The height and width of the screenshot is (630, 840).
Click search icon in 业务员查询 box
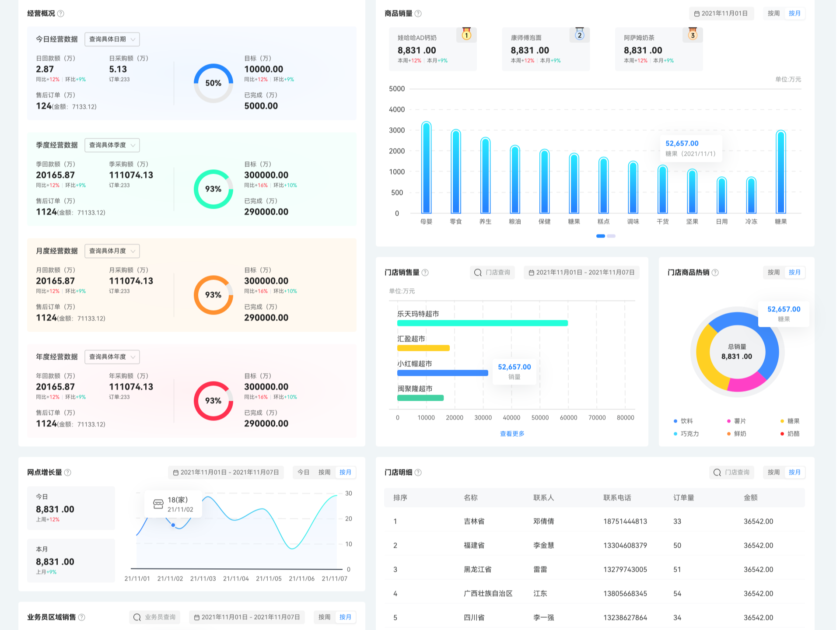click(137, 617)
